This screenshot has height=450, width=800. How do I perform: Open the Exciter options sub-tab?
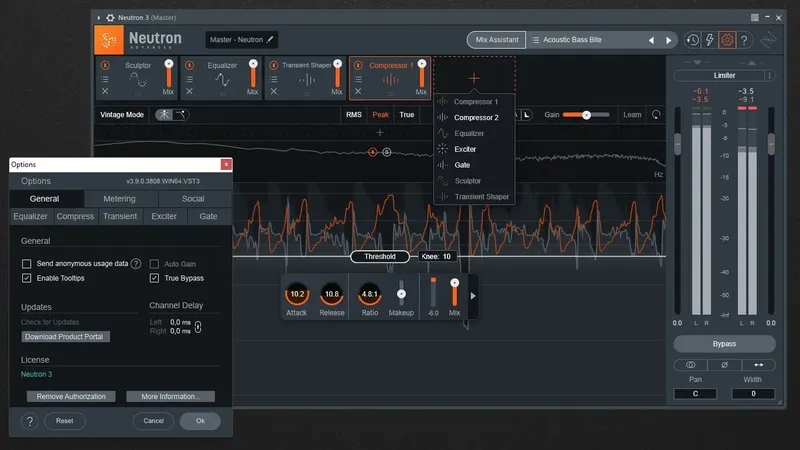[164, 216]
